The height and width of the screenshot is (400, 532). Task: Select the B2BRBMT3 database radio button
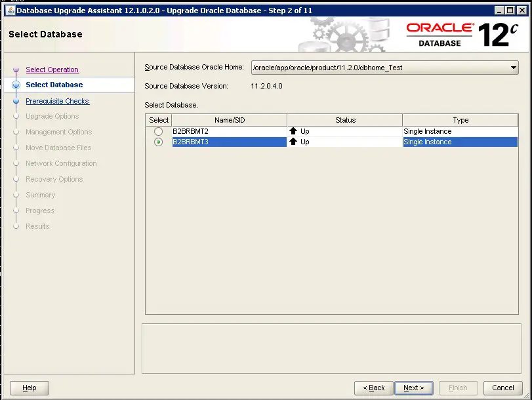point(158,142)
